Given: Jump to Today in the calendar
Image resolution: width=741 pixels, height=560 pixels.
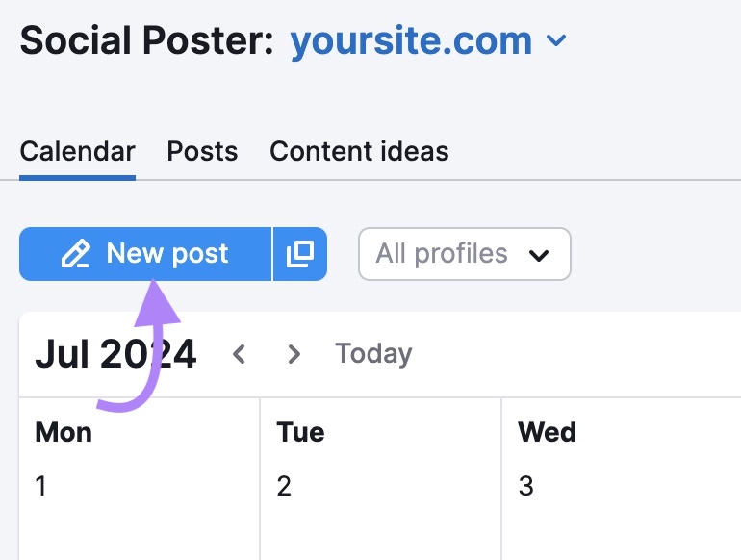Looking at the screenshot, I should pyautogui.click(x=373, y=354).
